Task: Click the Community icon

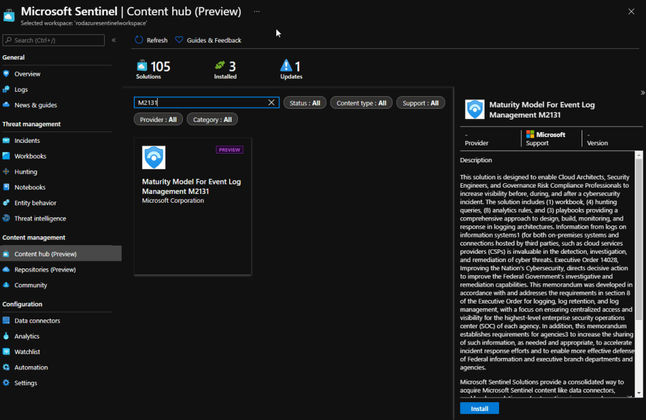Action: tap(6, 285)
